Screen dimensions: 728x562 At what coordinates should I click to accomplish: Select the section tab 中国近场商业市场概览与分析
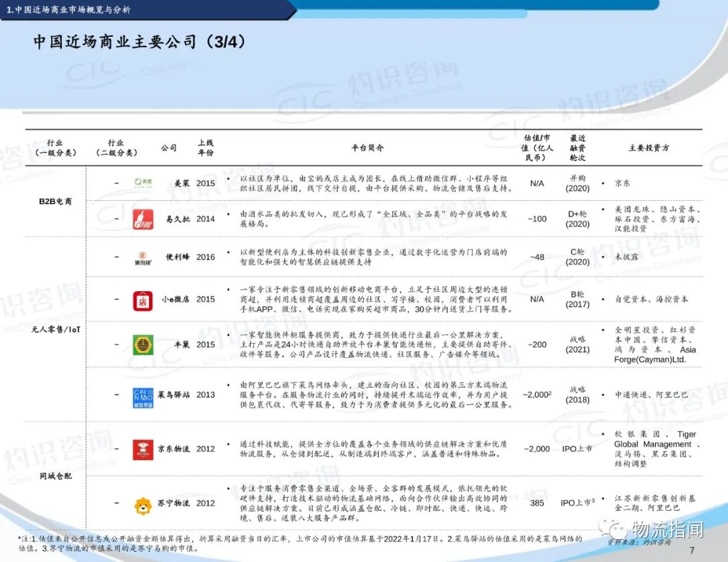(69, 9)
